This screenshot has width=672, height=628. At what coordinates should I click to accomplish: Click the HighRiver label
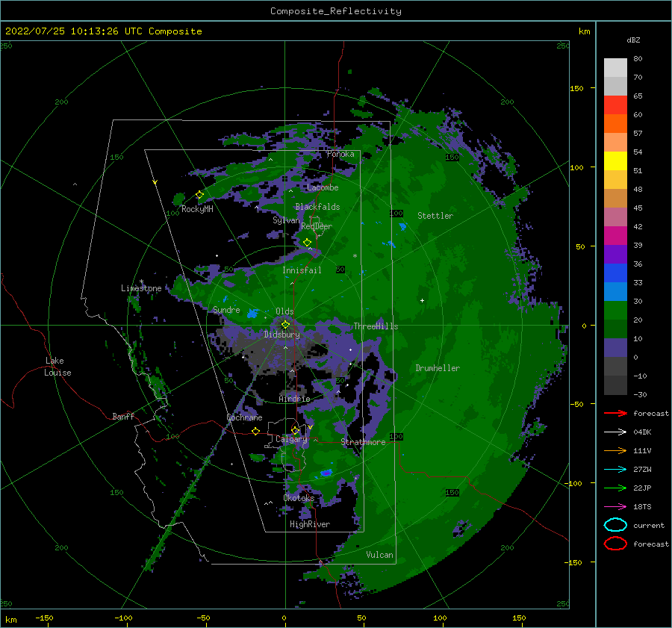[310, 524]
